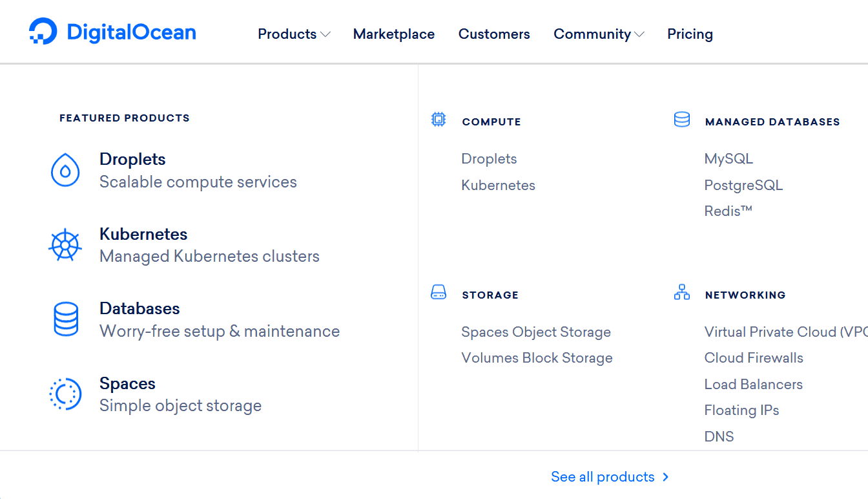Image resolution: width=868 pixels, height=499 pixels.
Task: Click the DigitalOcean wordmark
Action: 131,32
